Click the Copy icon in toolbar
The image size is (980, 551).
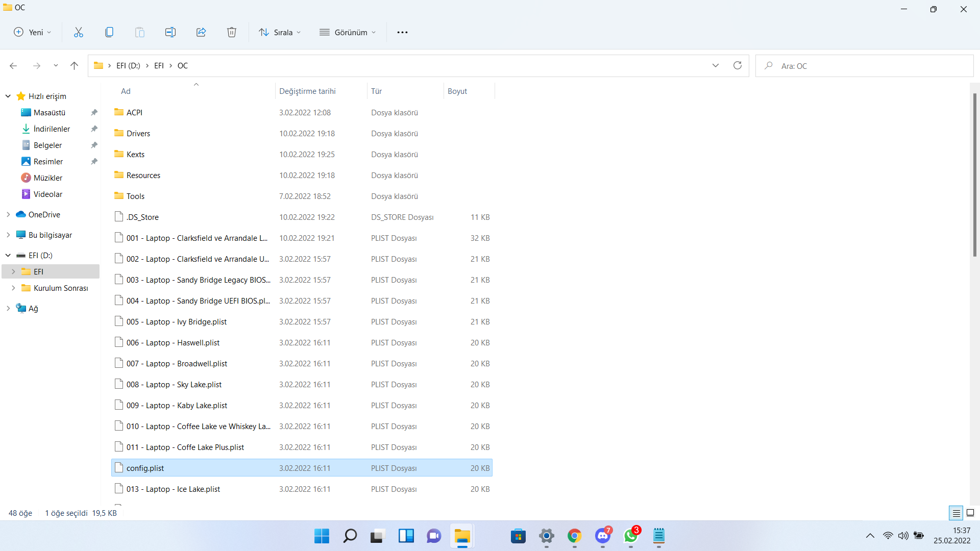[x=109, y=32]
